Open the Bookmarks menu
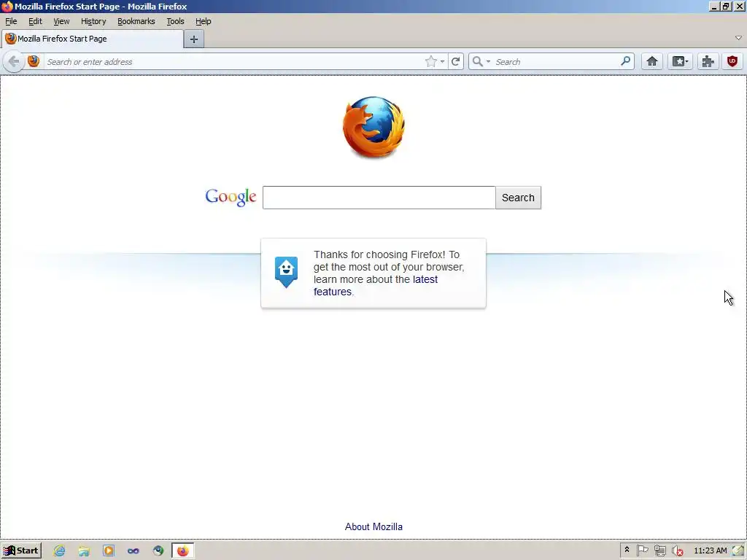Viewport: 747px width, 560px height. [136, 21]
